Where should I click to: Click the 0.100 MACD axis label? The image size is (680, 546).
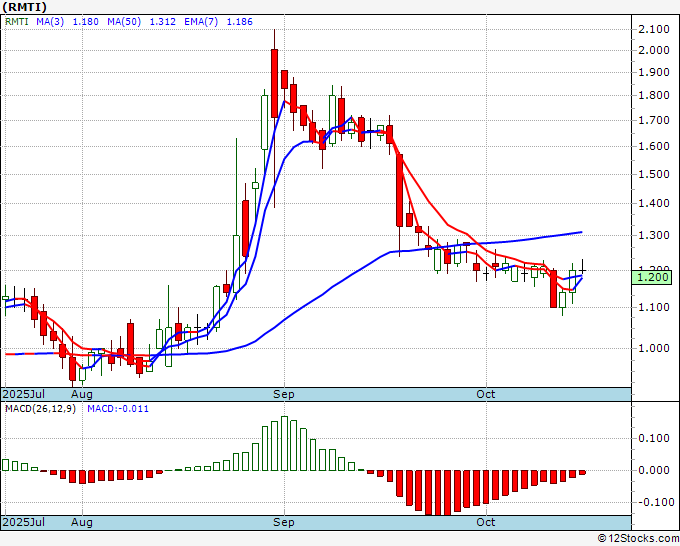[x=653, y=437]
